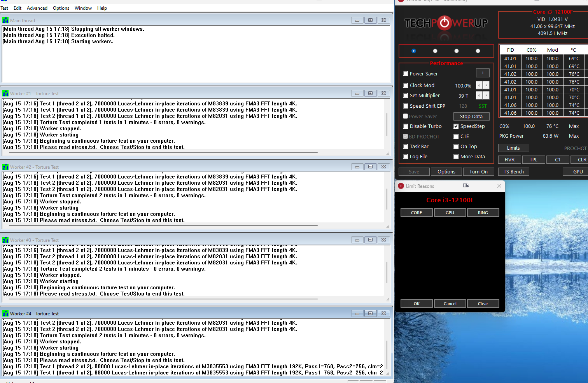This screenshot has height=383, width=588.
Task: Open the TPL settings
Action: point(534,159)
